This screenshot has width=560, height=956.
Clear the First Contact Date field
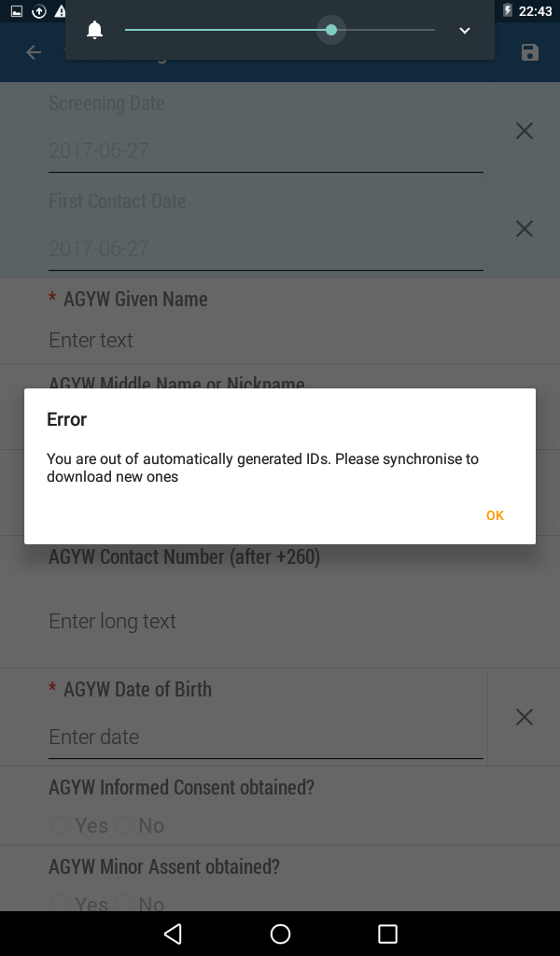point(524,229)
